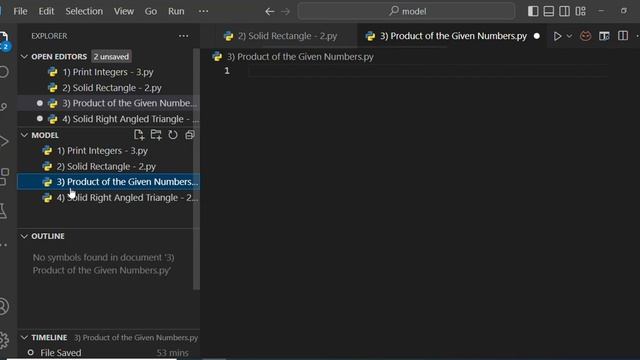Screen dimensions: 640x360
Task: Go back with left arrow in title bar
Action: 269,11
